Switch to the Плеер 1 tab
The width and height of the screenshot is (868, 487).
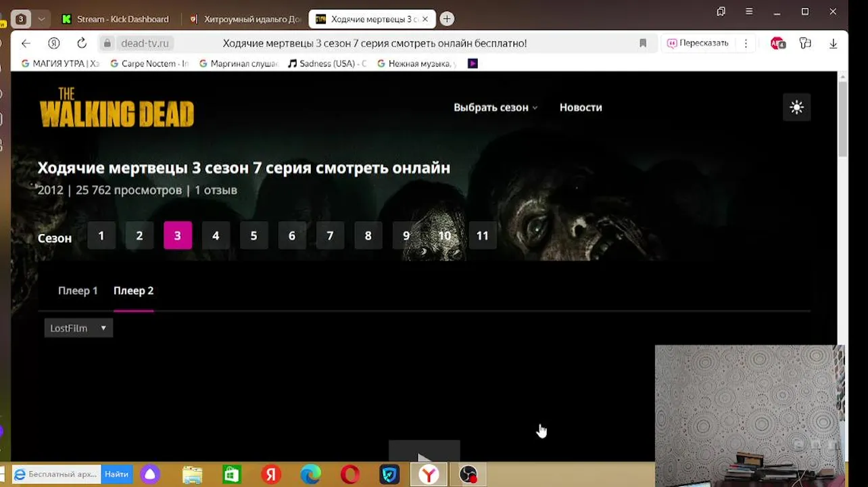pos(78,290)
